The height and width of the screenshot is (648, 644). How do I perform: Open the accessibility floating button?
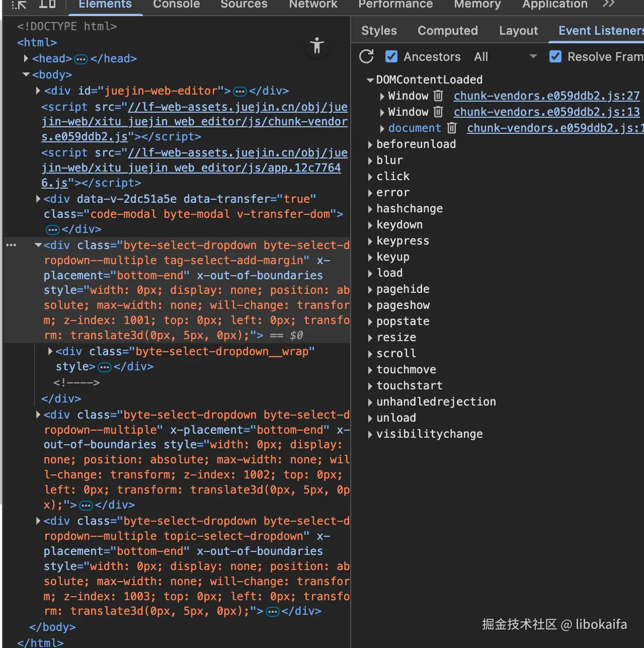coord(317,46)
